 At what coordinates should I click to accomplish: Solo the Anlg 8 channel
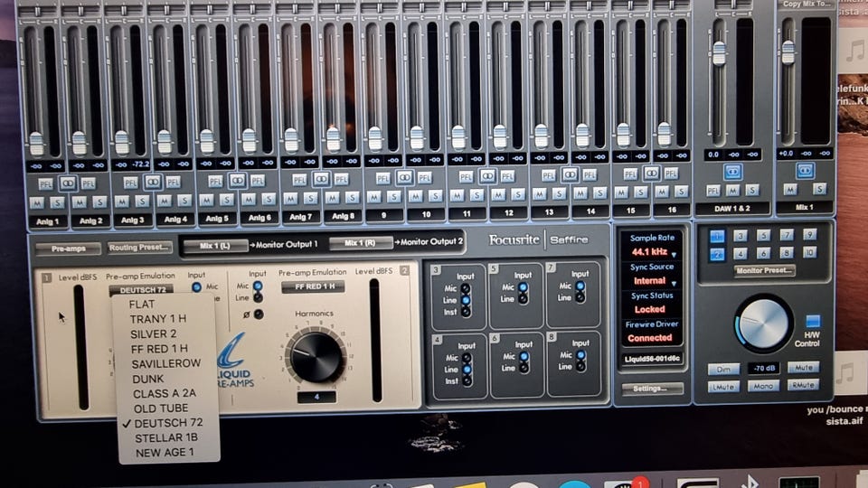click(353, 197)
